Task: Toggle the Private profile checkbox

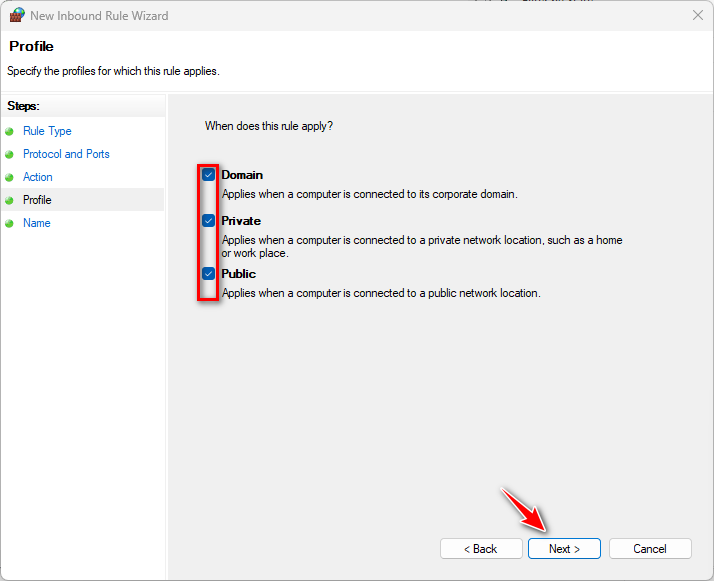Action: [x=209, y=221]
